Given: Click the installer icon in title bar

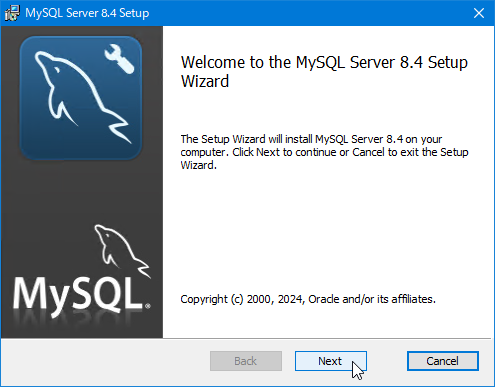Looking at the screenshot, I should pos(12,13).
